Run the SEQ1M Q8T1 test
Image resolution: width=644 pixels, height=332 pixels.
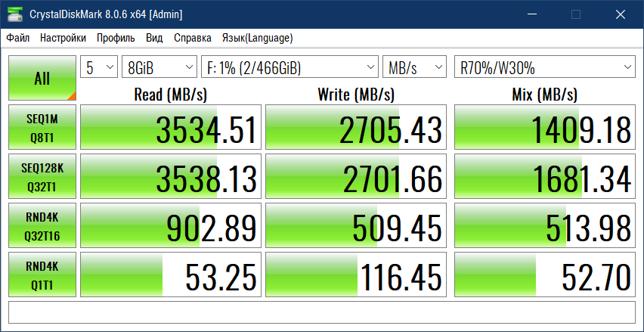(x=42, y=127)
